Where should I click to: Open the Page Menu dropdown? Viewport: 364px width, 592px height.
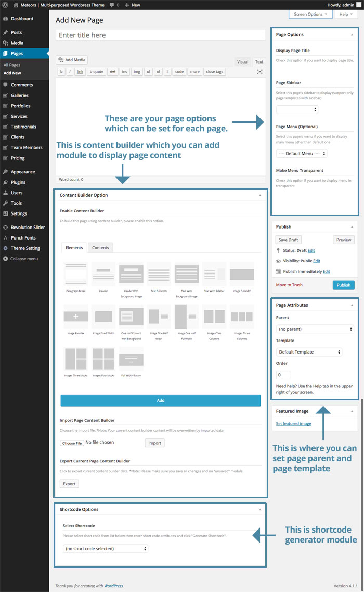pyautogui.click(x=302, y=154)
